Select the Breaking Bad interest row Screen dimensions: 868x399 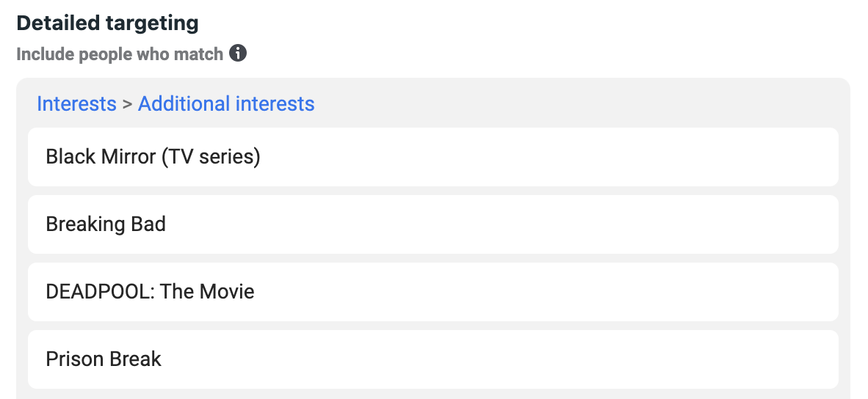(x=106, y=224)
